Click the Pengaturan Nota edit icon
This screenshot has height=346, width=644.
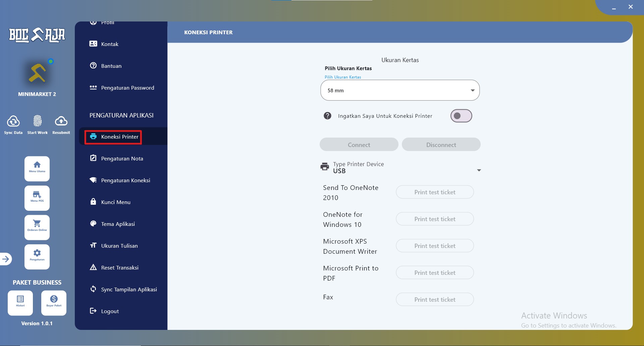click(93, 158)
